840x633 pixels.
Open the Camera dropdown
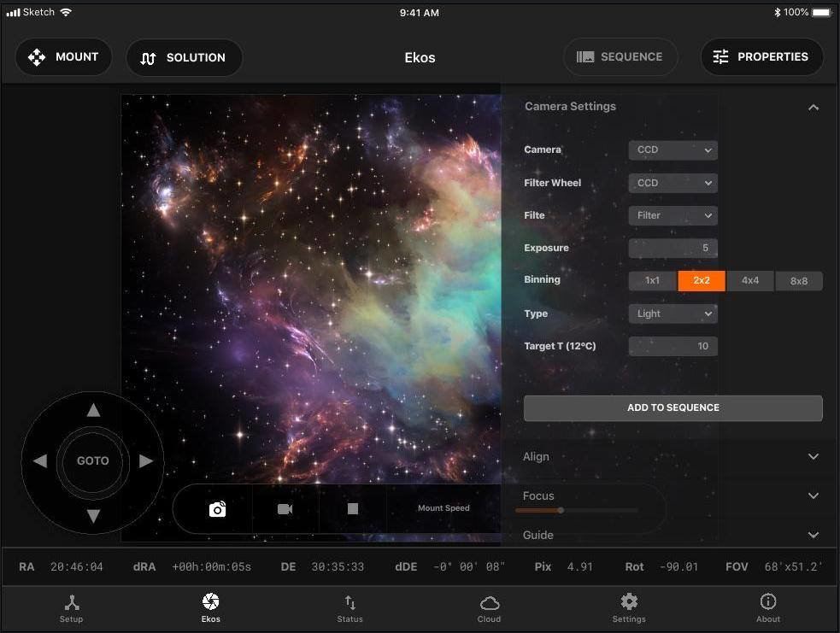(x=673, y=150)
